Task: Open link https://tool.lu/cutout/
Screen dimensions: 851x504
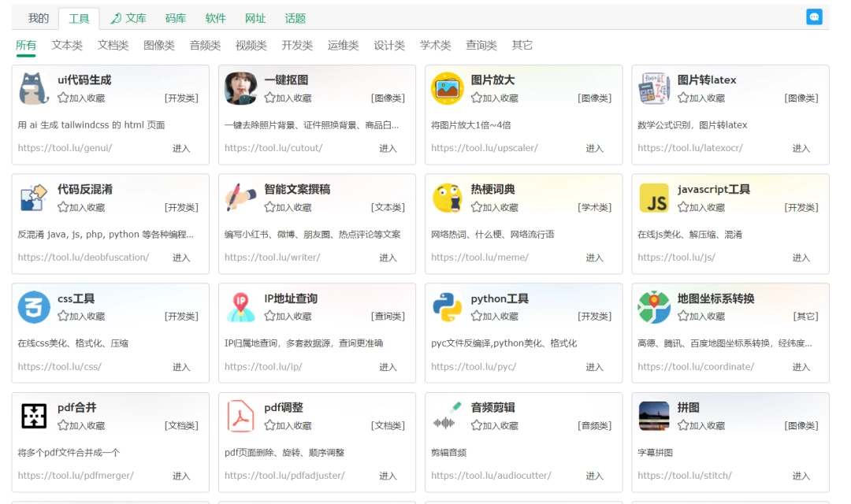Action: point(273,148)
